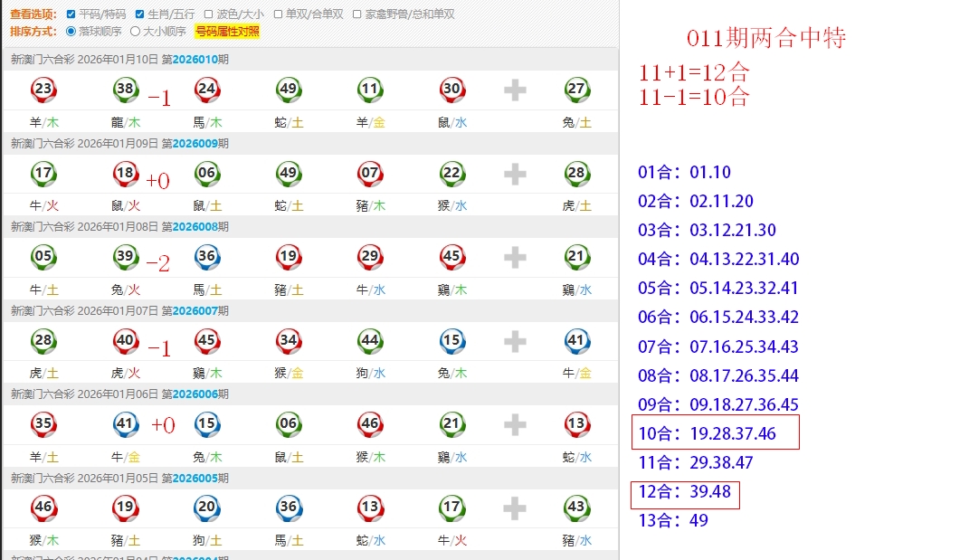Click red ball 40 in period 2026007
Image resolution: width=969 pixels, height=560 pixels.
pyautogui.click(x=126, y=341)
